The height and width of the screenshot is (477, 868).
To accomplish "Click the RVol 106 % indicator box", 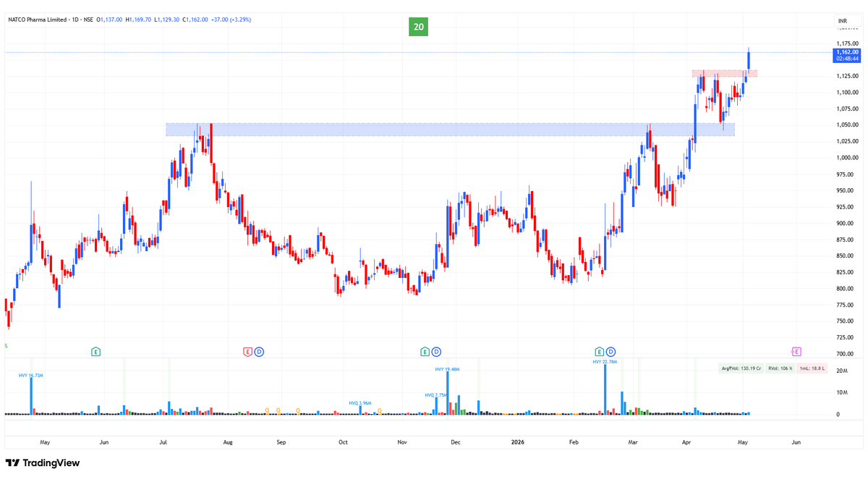I will click(x=780, y=368).
